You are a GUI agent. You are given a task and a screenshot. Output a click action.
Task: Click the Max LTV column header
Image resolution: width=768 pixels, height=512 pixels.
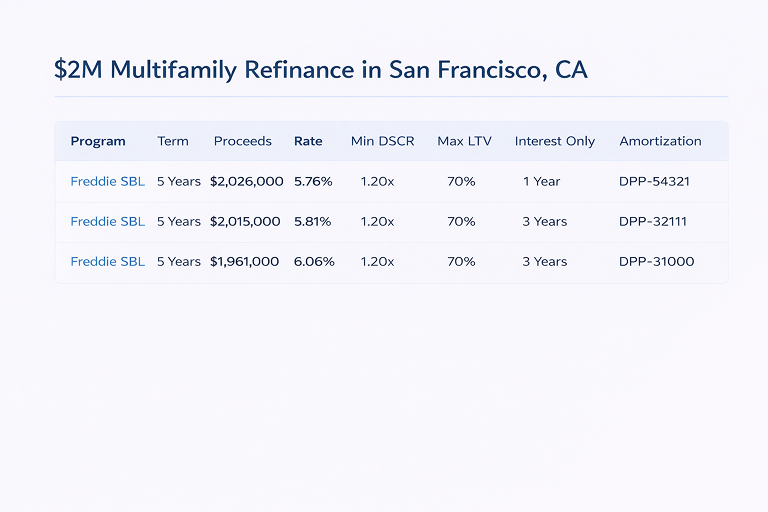pos(464,141)
